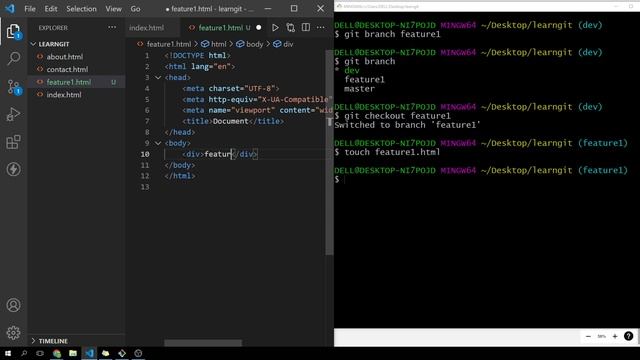Open changes compare icon in editor toolbar
Screen dimensions: 640x360
(291, 27)
